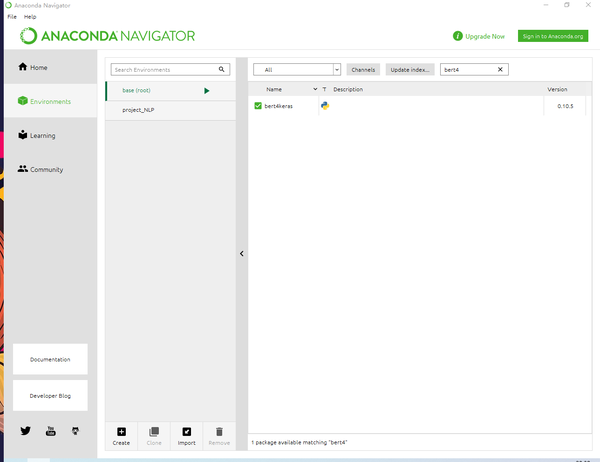
Task: Create a new environment
Action: click(x=121, y=436)
